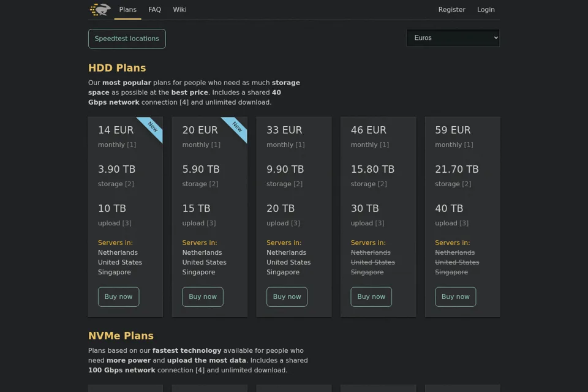
Task: Click Singapore in the 33 EUR card
Action: point(283,272)
